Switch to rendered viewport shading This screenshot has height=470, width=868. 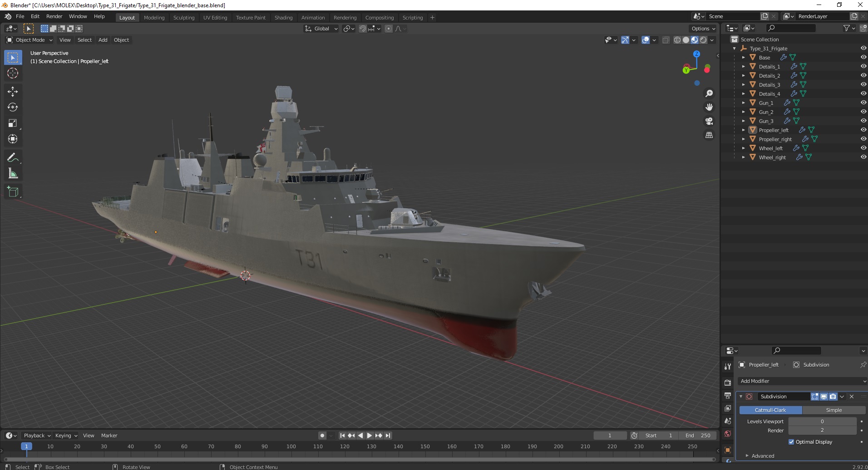(x=703, y=40)
